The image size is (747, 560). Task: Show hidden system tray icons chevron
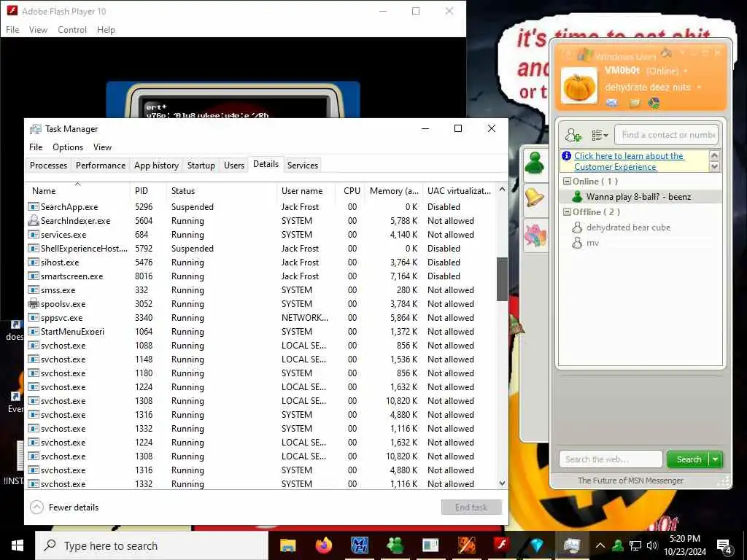click(x=600, y=545)
